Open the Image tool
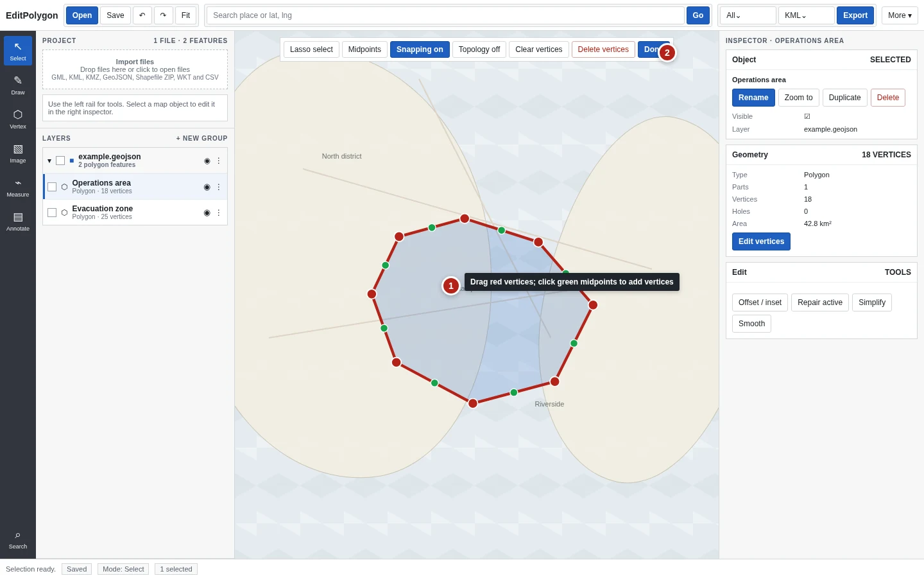This screenshot has width=924, height=578. coord(18,153)
